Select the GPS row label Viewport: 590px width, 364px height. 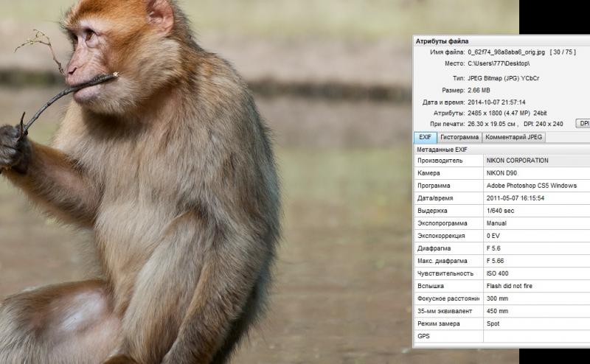[x=423, y=336]
